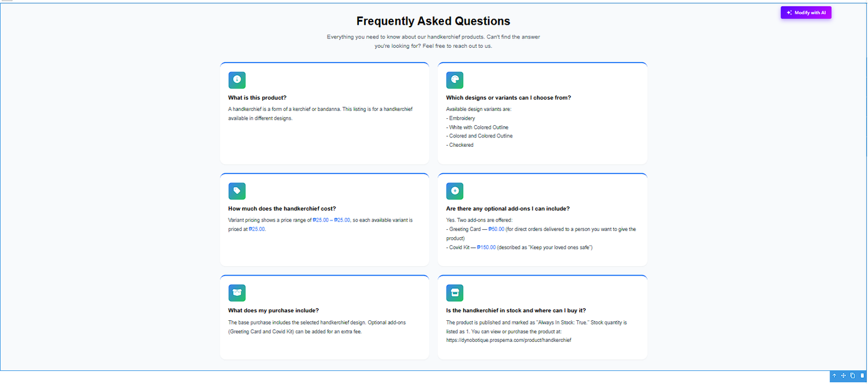Move section up with the arrow icon
This screenshot has width=868, height=384.
[835, 376]
